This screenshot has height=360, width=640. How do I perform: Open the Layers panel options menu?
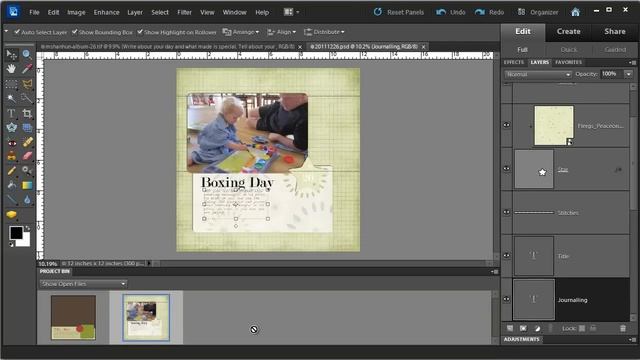click(x=632, y=62)
